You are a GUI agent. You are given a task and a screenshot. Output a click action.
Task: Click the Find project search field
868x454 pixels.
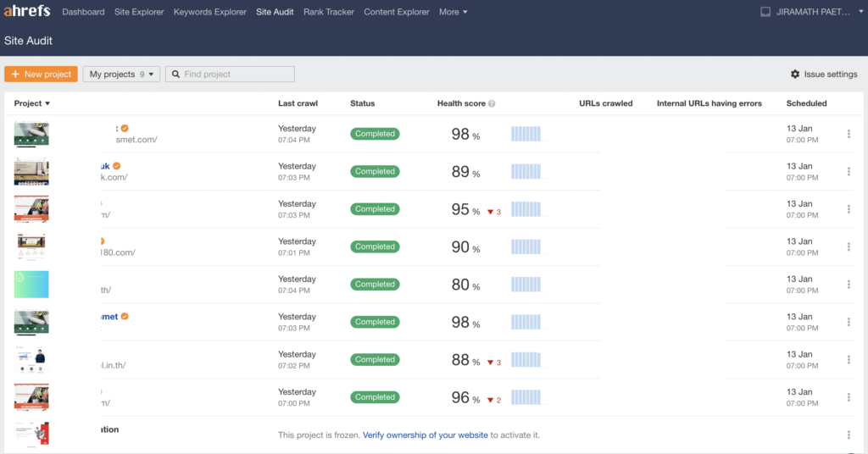230,74
